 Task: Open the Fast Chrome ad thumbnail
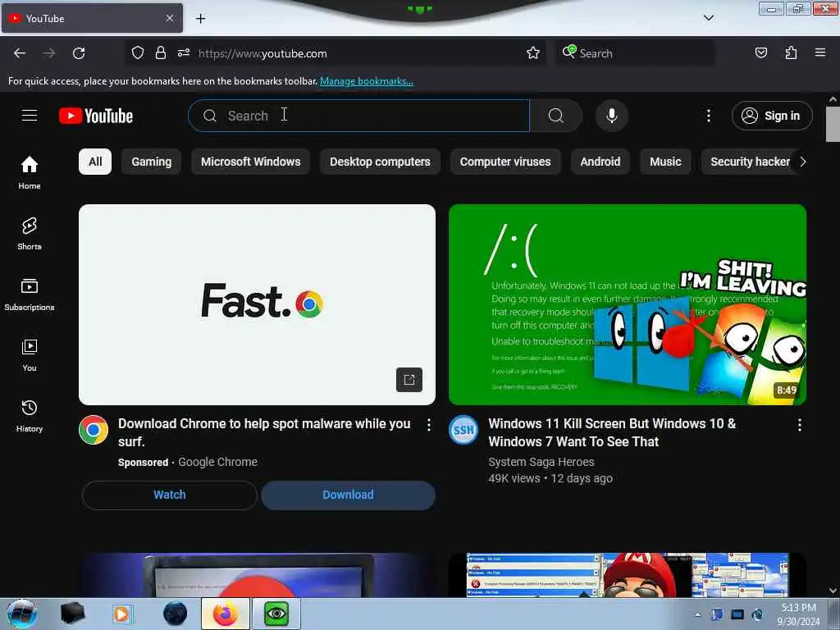257,304
